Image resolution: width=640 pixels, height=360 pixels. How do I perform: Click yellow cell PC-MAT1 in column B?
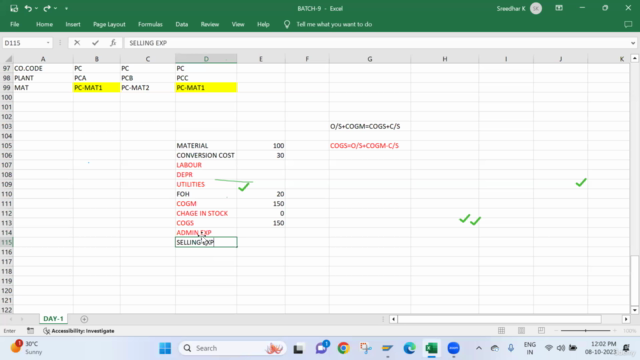coord(97,88)
